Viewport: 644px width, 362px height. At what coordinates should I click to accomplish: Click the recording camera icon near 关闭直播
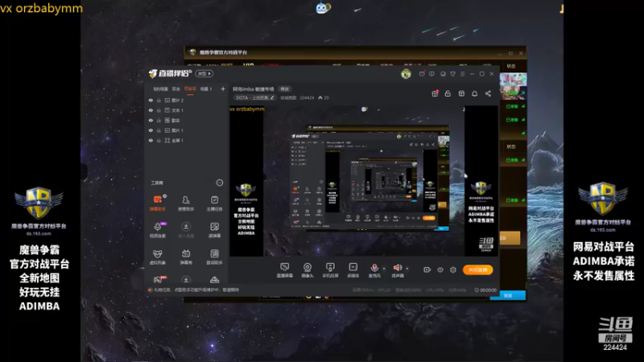[x=427, y=269]
